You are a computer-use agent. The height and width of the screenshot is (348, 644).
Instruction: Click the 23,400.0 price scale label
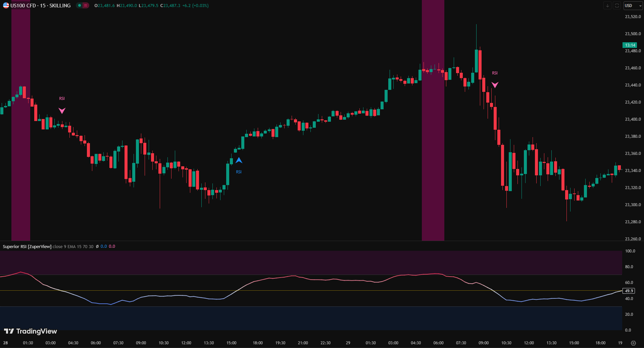tap(633, 119)
